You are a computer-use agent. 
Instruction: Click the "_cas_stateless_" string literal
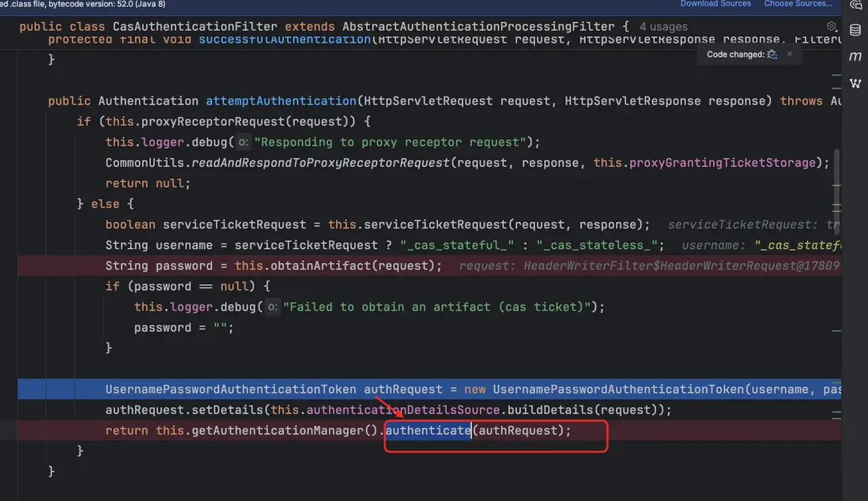(597, 245)
